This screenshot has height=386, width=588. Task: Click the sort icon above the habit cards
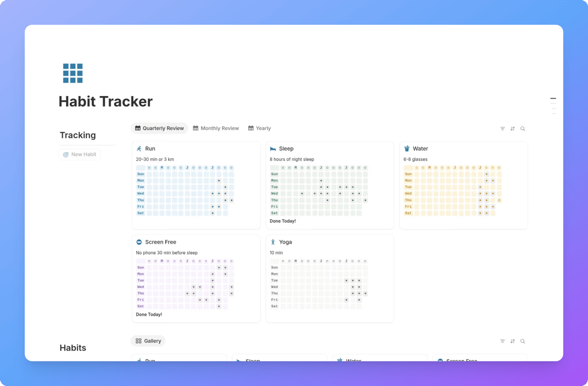tap(513, 128)
